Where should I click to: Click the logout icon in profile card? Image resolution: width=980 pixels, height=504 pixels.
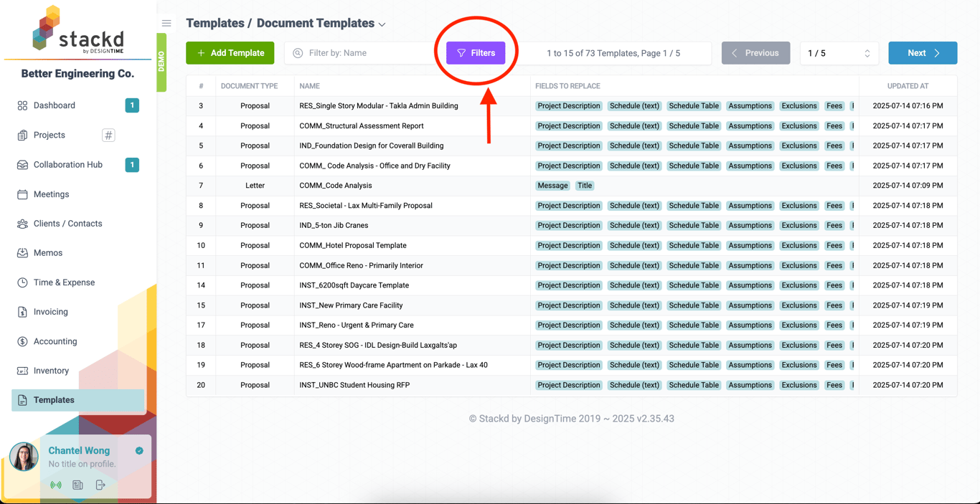click(100, 485)
